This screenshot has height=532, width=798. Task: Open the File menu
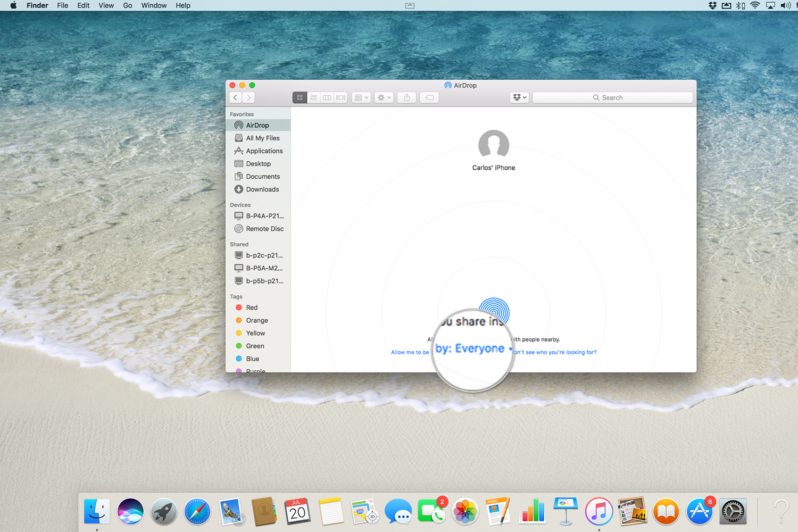63,5
